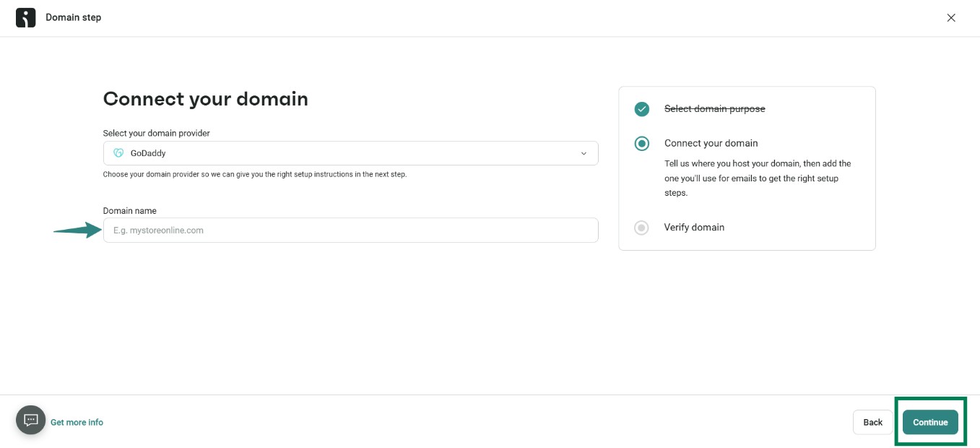Click the Verify domain step label
The height and width of the screenshot is (448, 980).
[x=694, y=227]
